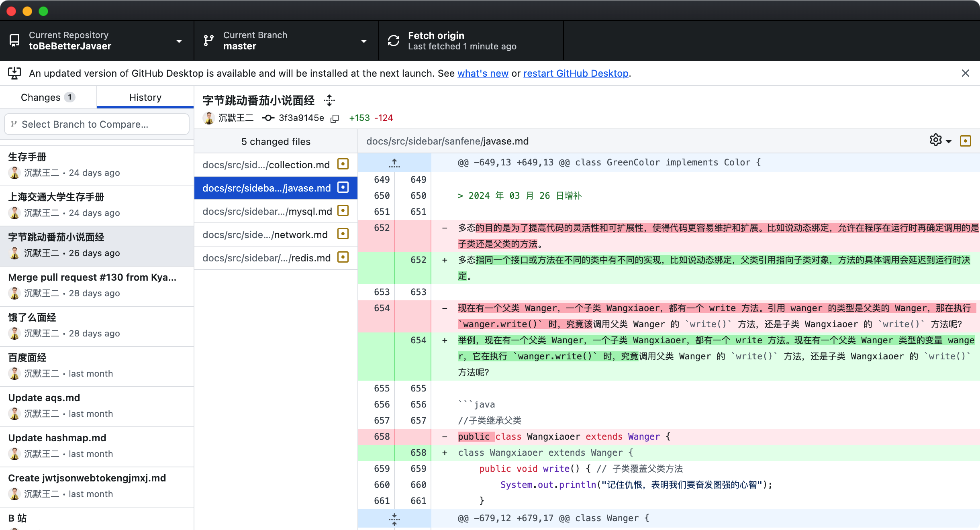Expand hidden lines with the downward expander arrow

(x=394, y=519)
